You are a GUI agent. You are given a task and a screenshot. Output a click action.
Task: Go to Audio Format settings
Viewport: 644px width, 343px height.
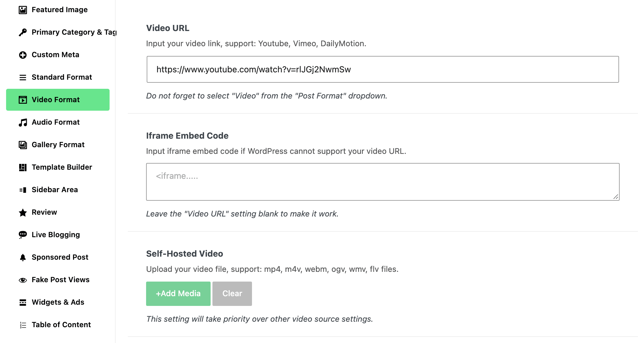58,122
